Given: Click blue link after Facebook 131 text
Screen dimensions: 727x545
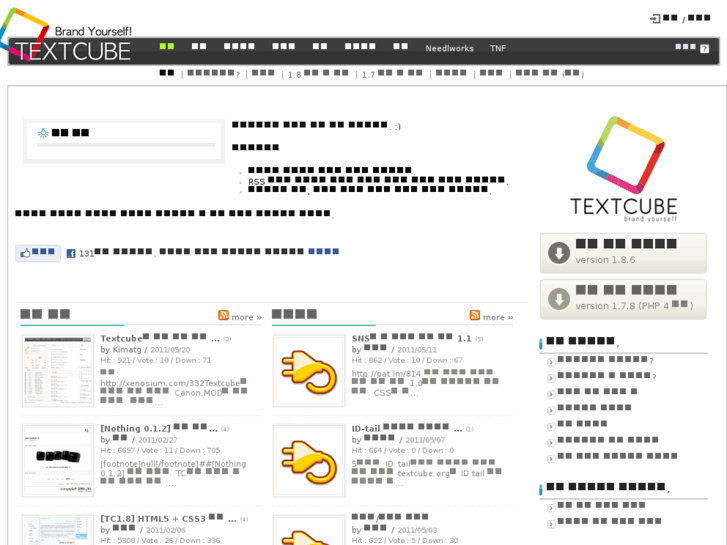Looking at the screenshot, I should click(324, 251).
